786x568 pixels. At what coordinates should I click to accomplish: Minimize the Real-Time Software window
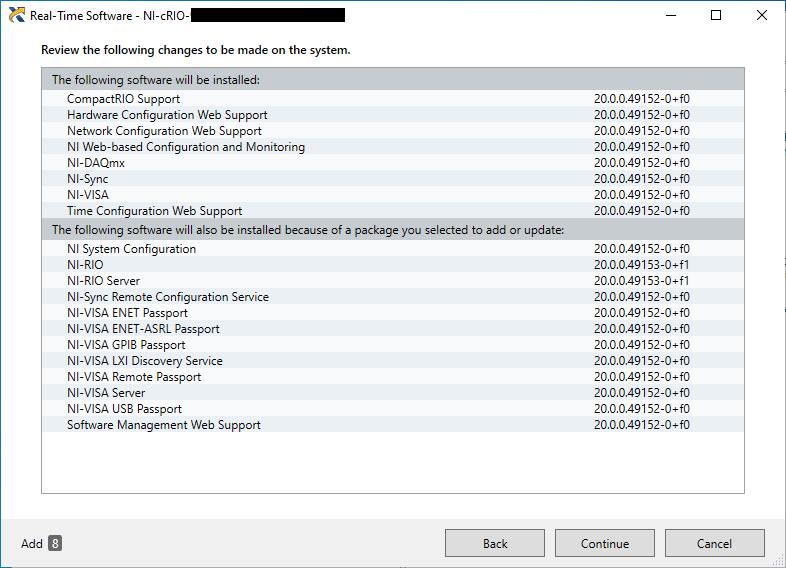pos(670,16)
